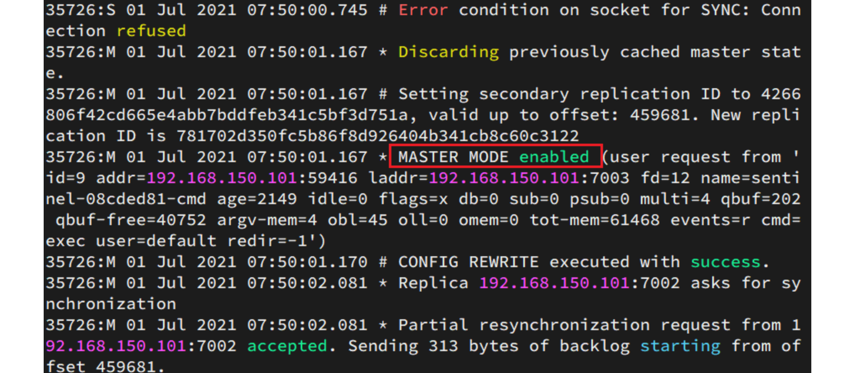Click the green word success
The width and height of the screenshot is (868, 373).
725,262
